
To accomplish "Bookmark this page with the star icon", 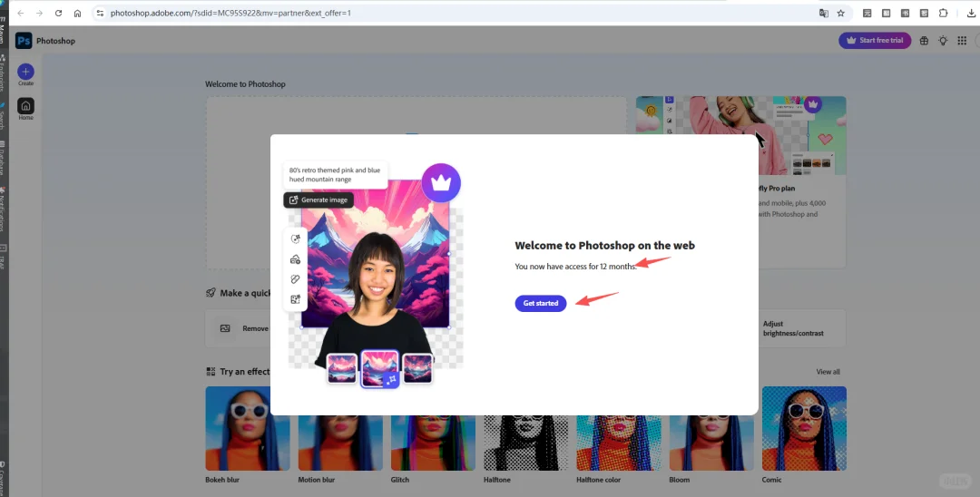I will tap(840, 13).
